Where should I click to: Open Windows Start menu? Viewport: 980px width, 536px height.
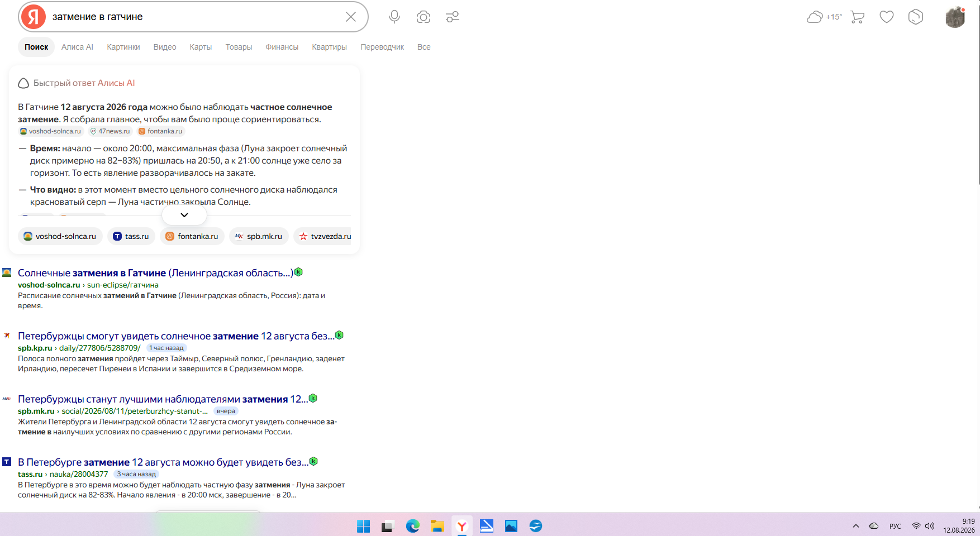pos(364,526)
